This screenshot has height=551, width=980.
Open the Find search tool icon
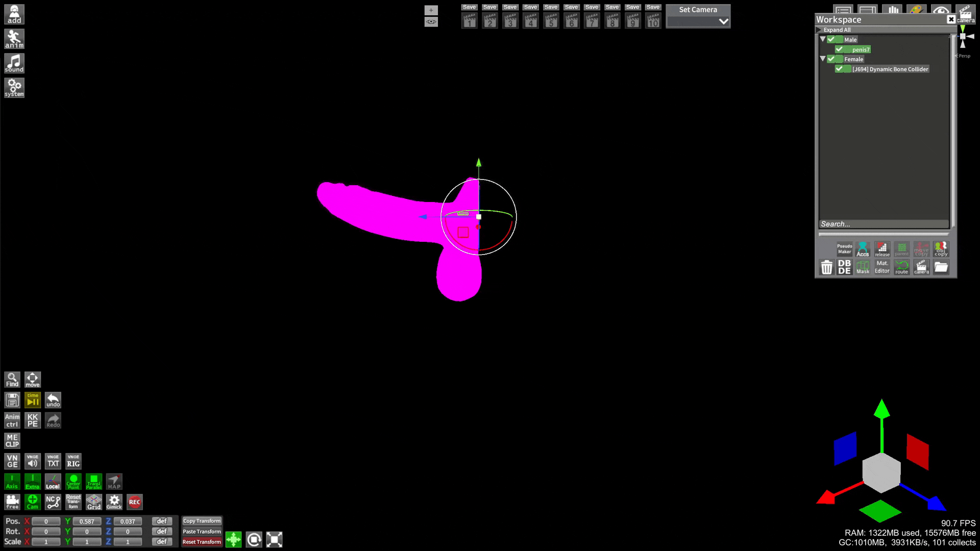click(x=12, y=380)
